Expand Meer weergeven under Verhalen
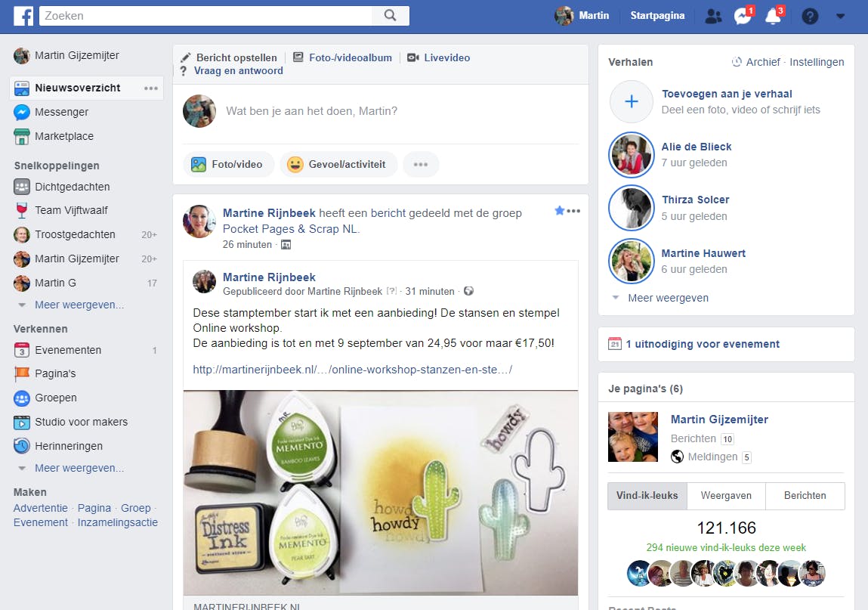Screen dimensions: 868x610 coord(668,298)
